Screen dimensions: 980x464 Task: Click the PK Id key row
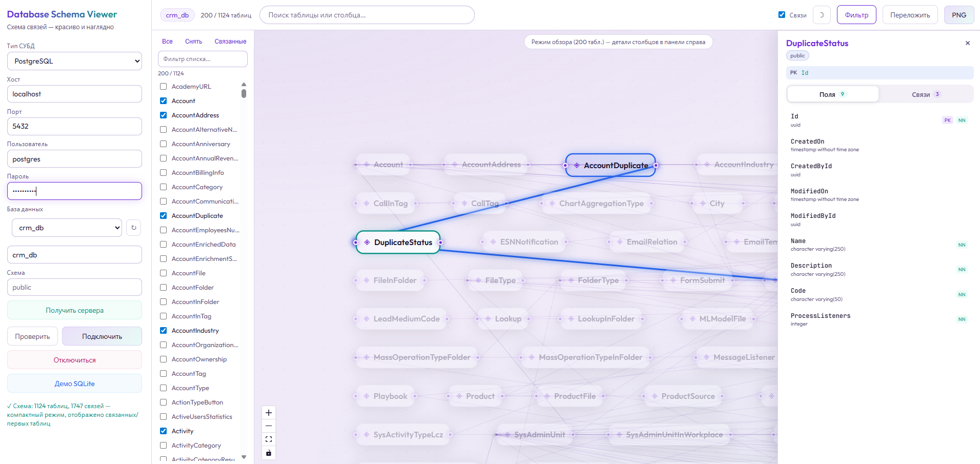point(879,73)
